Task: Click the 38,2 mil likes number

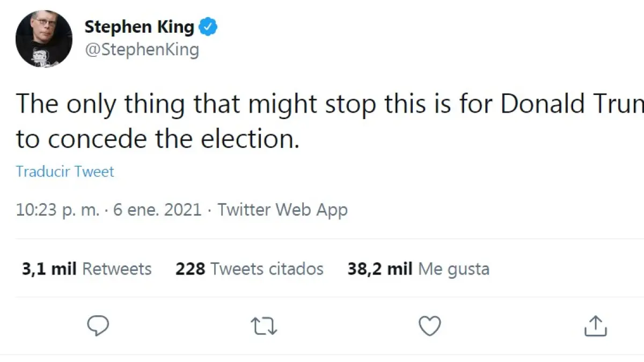Action: (x=380, y=268)
